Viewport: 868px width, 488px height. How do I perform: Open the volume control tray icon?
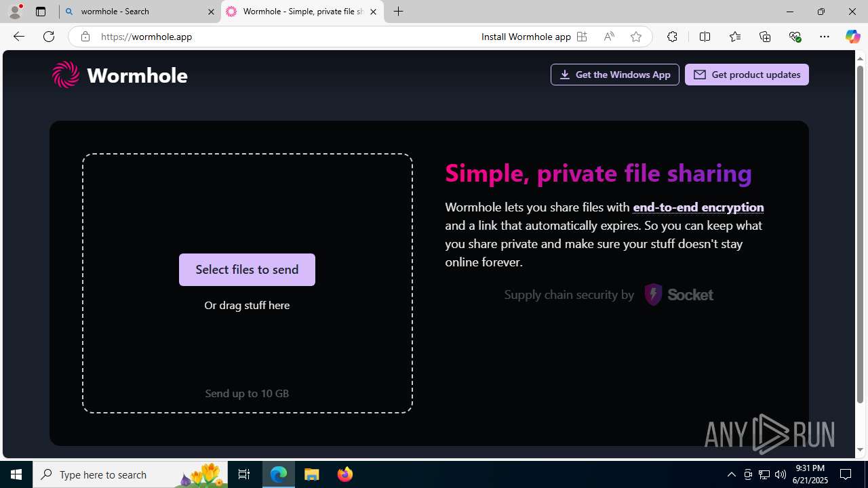coord(781,474)
